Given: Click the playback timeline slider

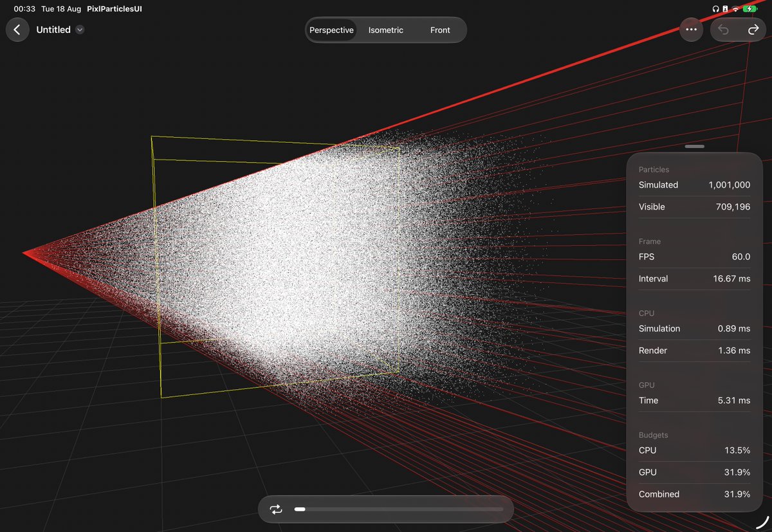Looking at the screenshot, I should (399, 509).
